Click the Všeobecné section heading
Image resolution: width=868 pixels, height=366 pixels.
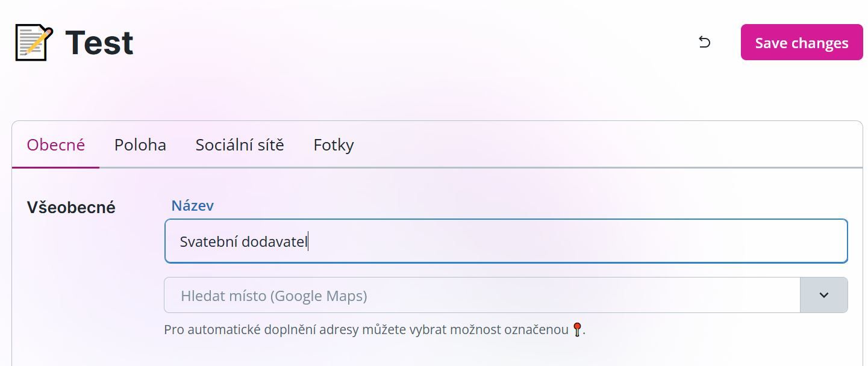pyautogui.click(x=71, y=208)
